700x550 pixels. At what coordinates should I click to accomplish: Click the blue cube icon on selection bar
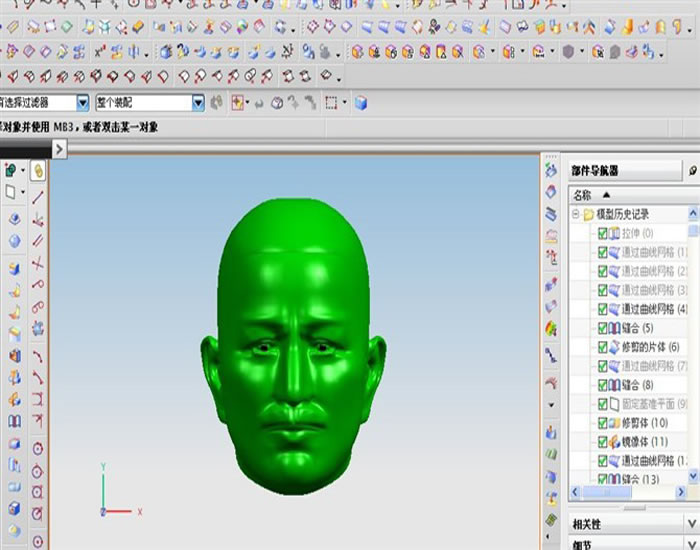click(x=361, y=102)
